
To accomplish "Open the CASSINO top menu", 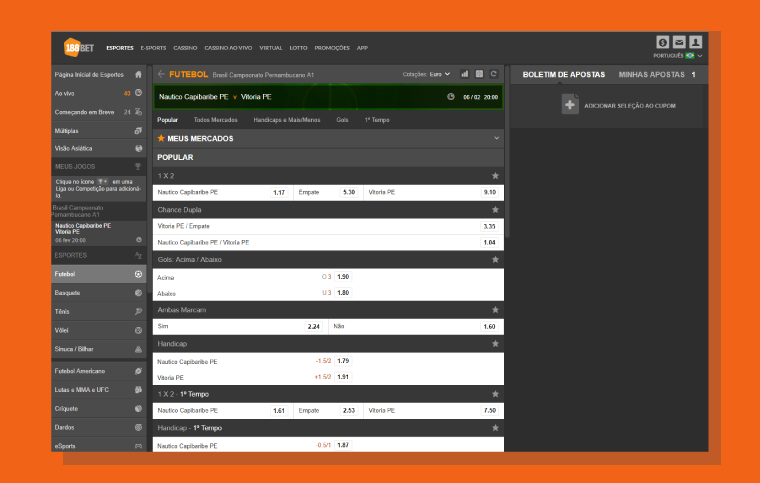I will pyautogui.click(x=185, y=48).
